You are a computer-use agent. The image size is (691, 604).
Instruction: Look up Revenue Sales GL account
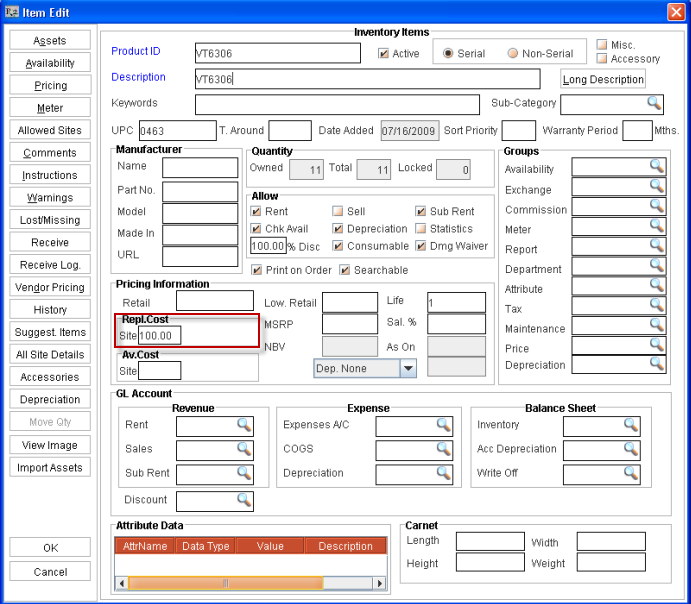point(244,450)
